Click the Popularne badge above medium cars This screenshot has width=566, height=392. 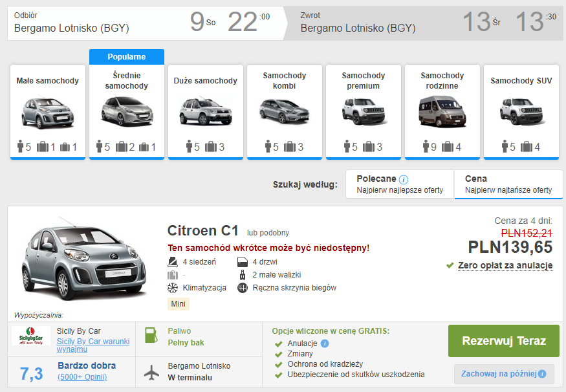tap(127, 57)
